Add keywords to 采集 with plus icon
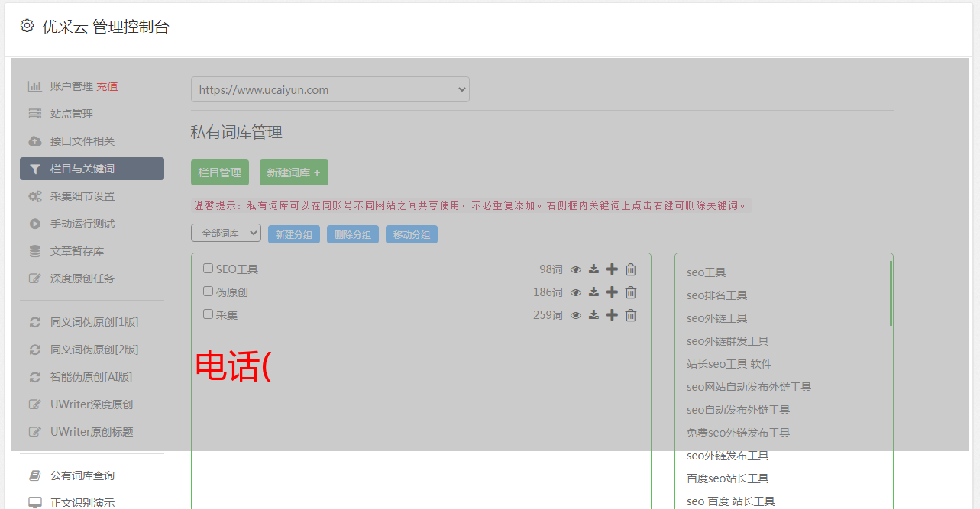980x509 pixels. (612, 315)
